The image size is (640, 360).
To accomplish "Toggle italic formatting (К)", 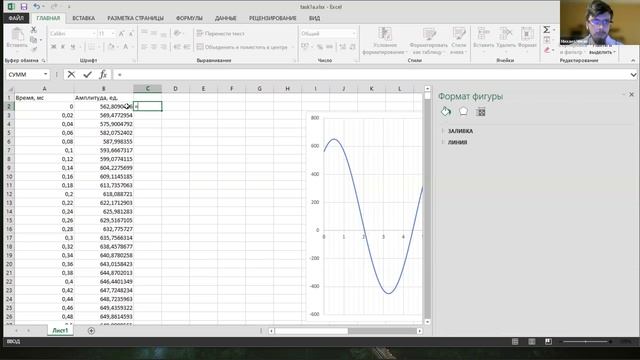I will [63, 47].
